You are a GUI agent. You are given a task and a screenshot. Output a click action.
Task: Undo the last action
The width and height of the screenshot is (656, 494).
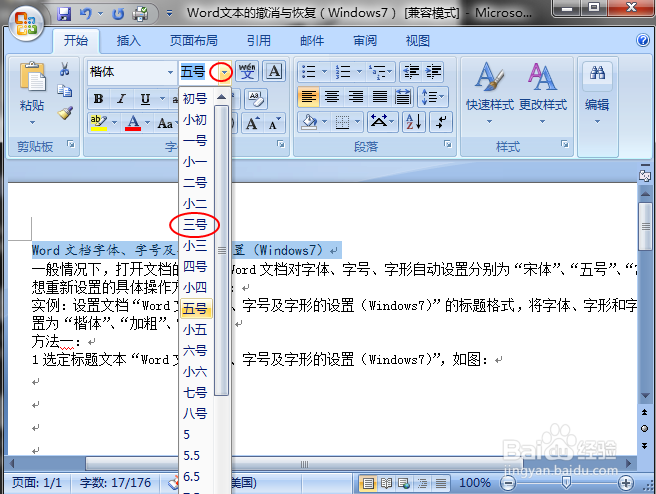85,14
